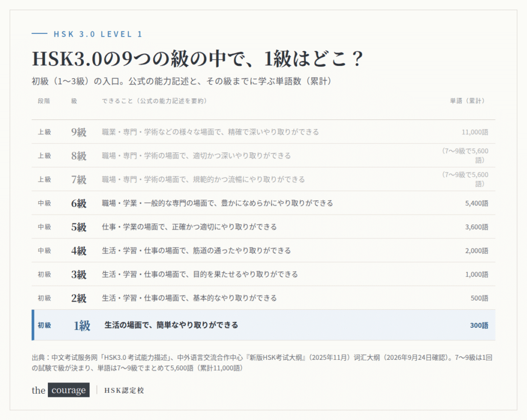
Task: Select the '6級' level cell
Action: 79,203
